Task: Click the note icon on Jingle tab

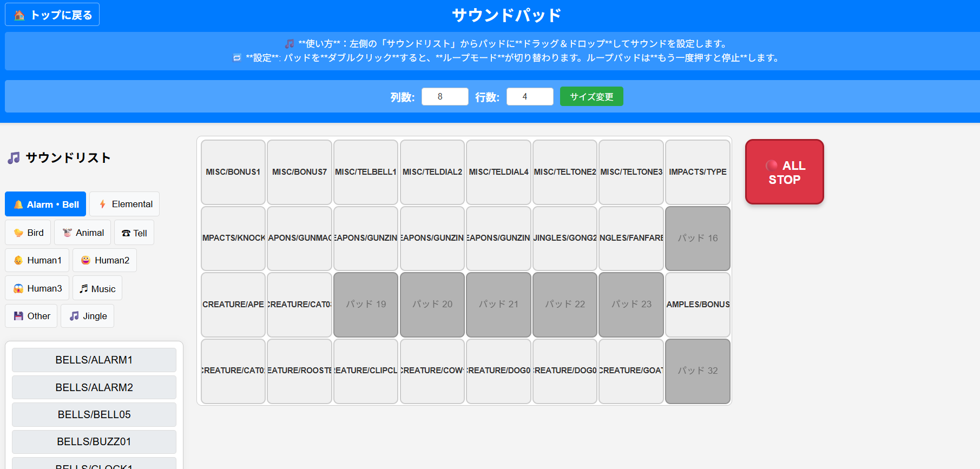Action: click(x=74, y=316)
